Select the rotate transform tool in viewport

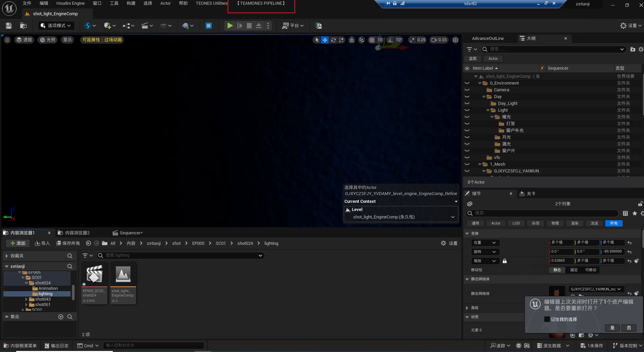333,40
